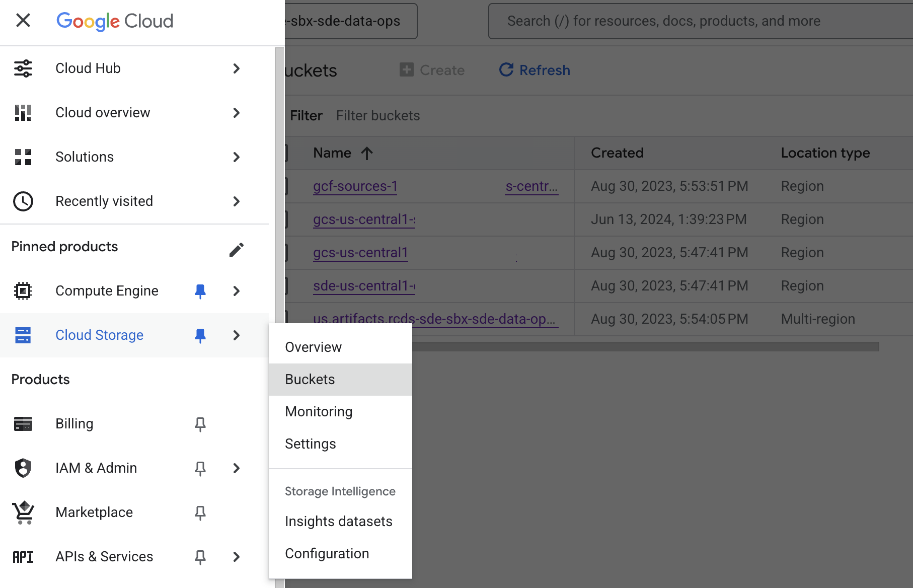Screen dimensions: 913x588
Task: Expand the Solutions submenu chevron
Action: point(237,157)
